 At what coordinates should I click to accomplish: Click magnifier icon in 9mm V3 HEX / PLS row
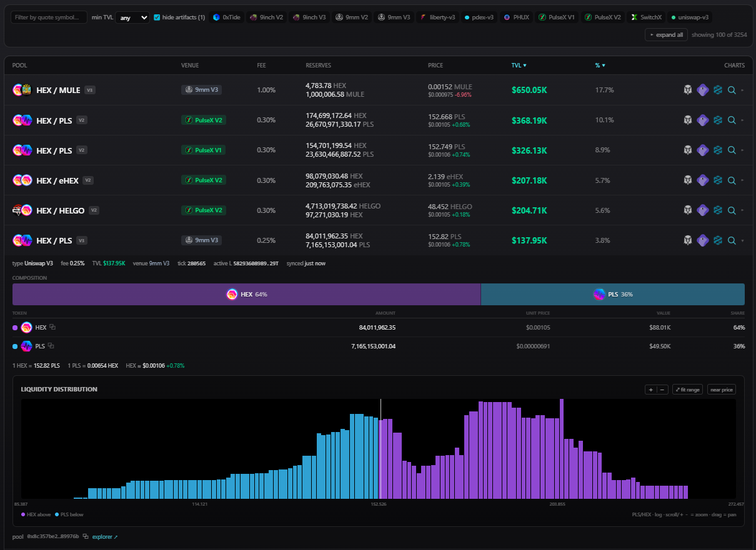[x=732, y=240]
